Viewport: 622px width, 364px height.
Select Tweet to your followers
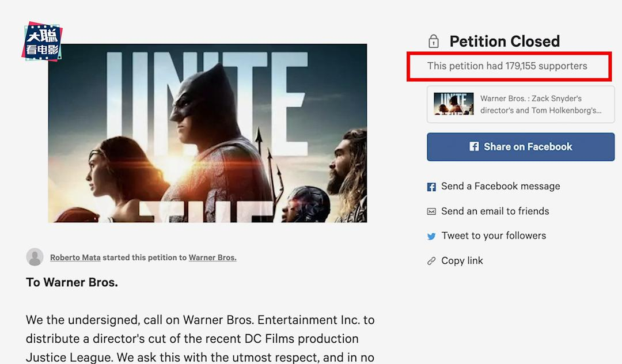[x=494, y=236]
